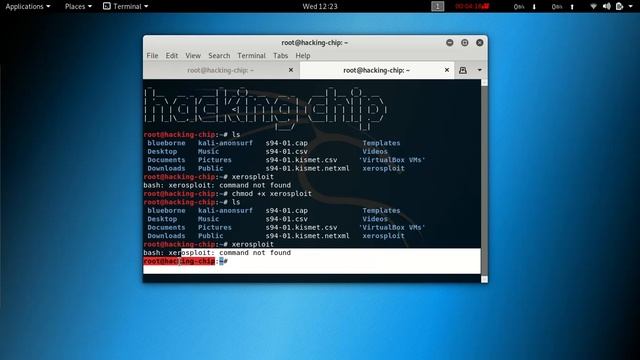Switch to the second root@hacking-chip tab
640x360 pixels.
[x=376, y=70]
